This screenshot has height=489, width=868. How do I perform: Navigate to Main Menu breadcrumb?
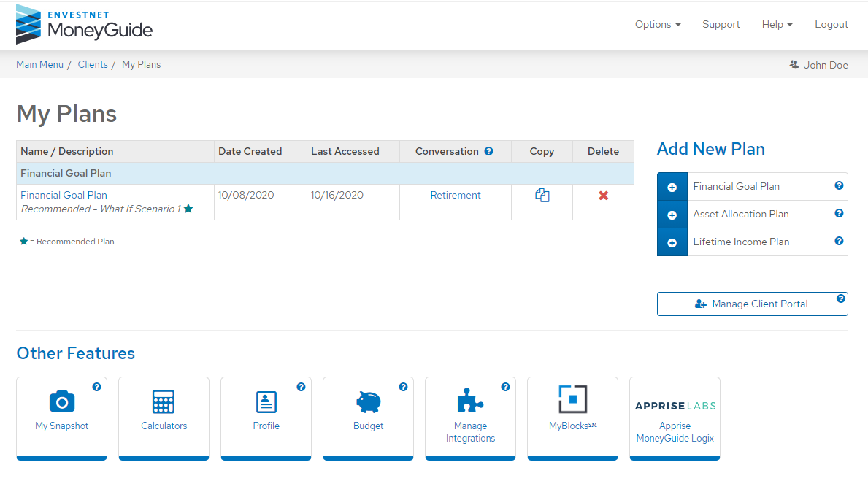click(39, 64)
